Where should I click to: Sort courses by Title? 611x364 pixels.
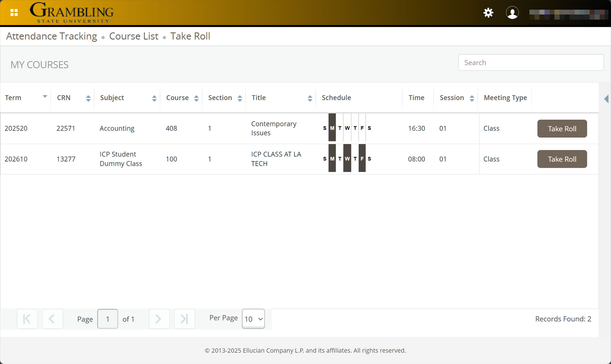[310, 98]
